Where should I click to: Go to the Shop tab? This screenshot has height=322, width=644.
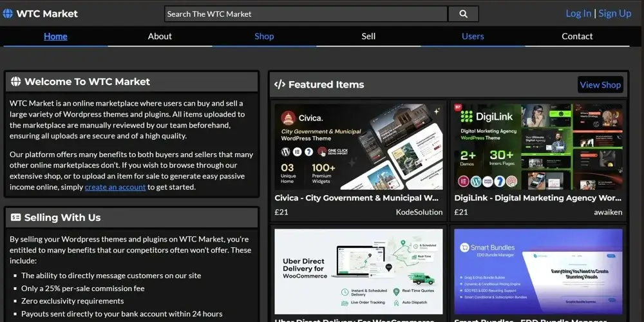click(264, 36)
